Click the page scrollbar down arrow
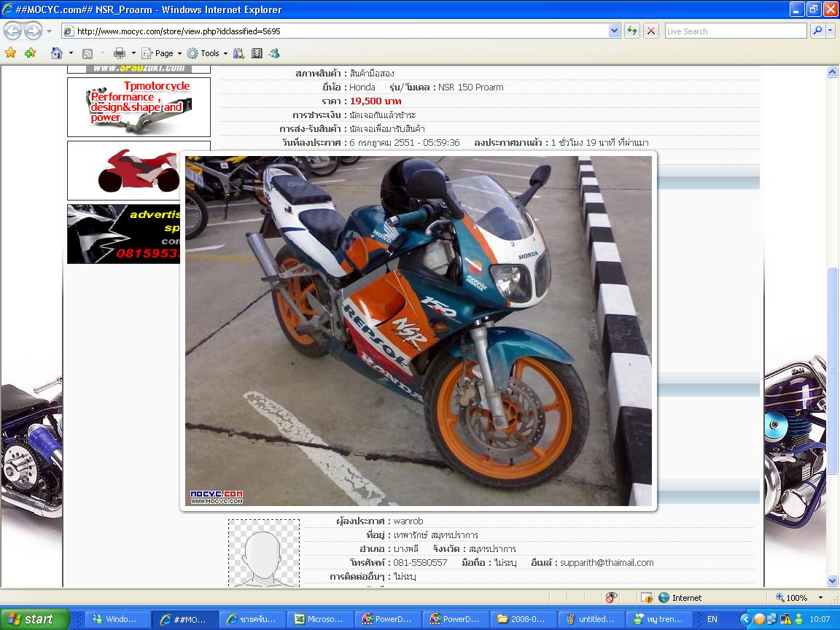Image resolution: width=840 pixels, height=630 pixels. (x=832, y=580)
